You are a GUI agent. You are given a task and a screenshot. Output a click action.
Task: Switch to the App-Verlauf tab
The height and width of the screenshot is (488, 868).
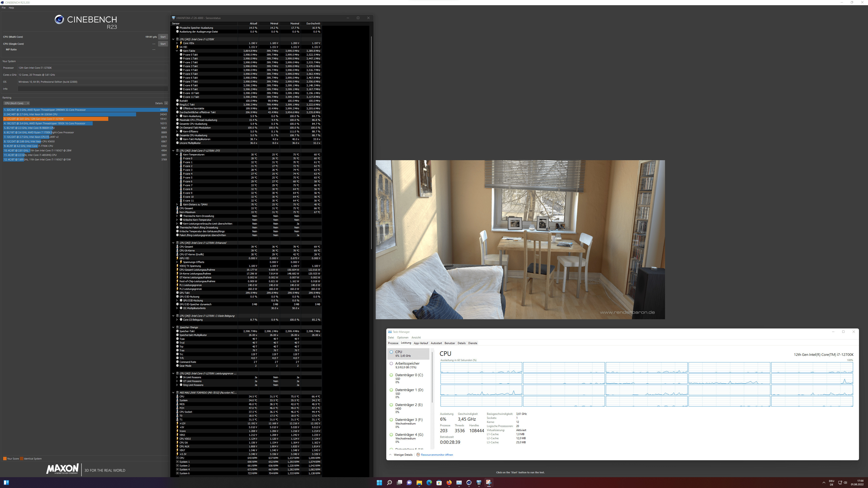tap(421, 343)
